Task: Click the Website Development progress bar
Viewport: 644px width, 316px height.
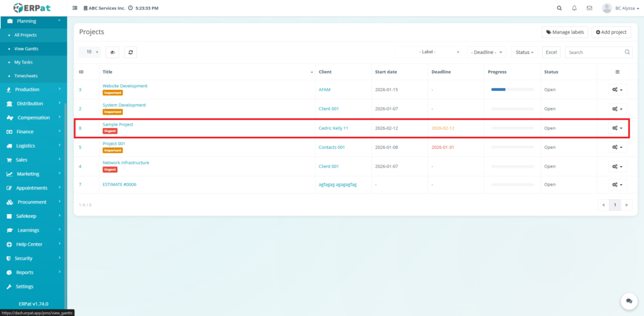Action: pos(512,90)
